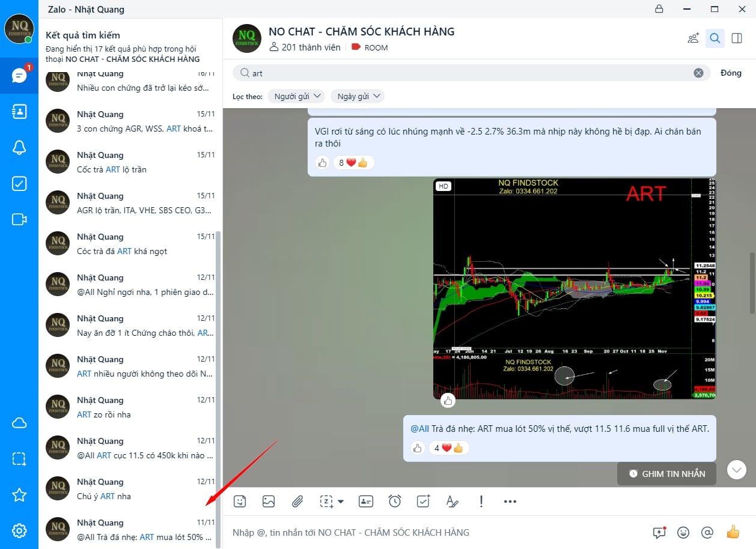Image resolution: width=756 pixels, height=549 pixels.
Task: Insert an image using the picture icon
Action: pyautogui.click(x=269, y=501)
